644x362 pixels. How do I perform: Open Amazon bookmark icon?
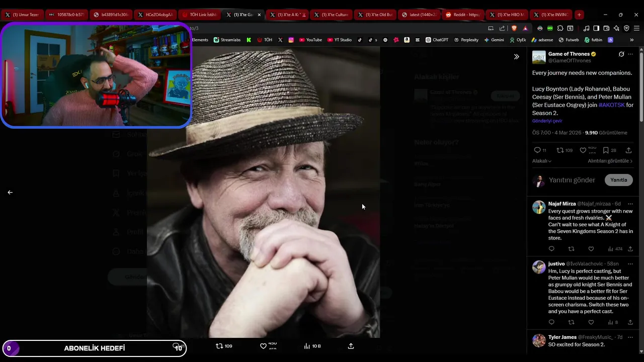click(407, 40)
